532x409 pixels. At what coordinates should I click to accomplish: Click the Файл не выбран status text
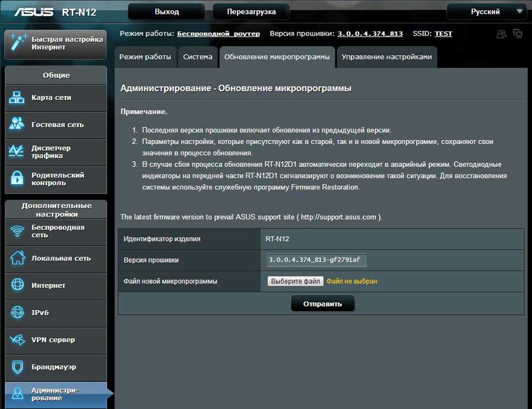pos(352,281)
